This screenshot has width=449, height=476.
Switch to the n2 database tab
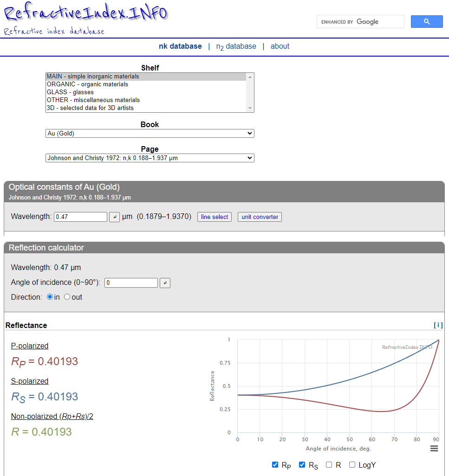(236, 46)
